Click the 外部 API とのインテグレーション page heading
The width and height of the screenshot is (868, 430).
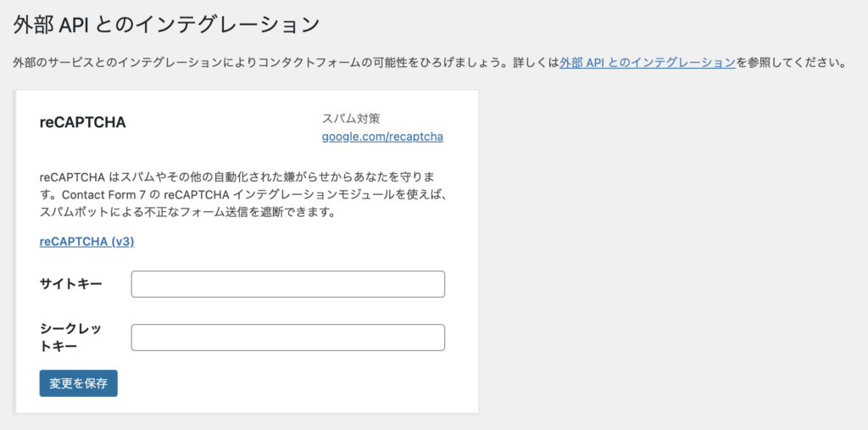click(166, 24)
